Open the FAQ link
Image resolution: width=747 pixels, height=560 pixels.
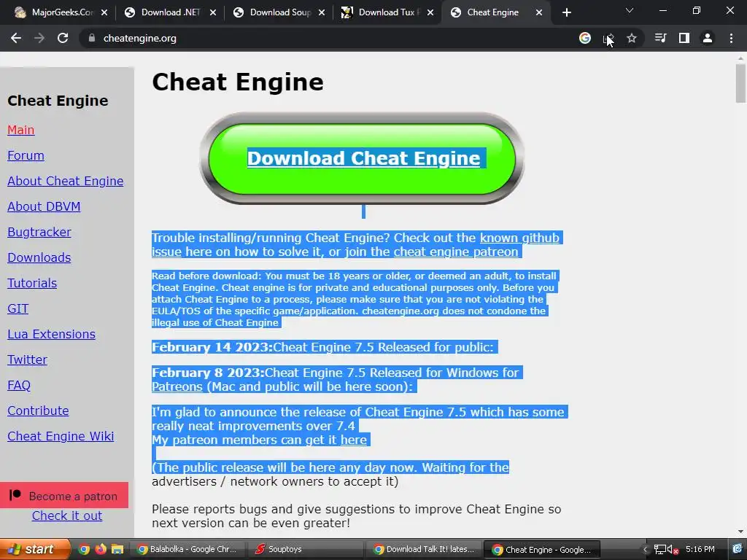[19, 385]
